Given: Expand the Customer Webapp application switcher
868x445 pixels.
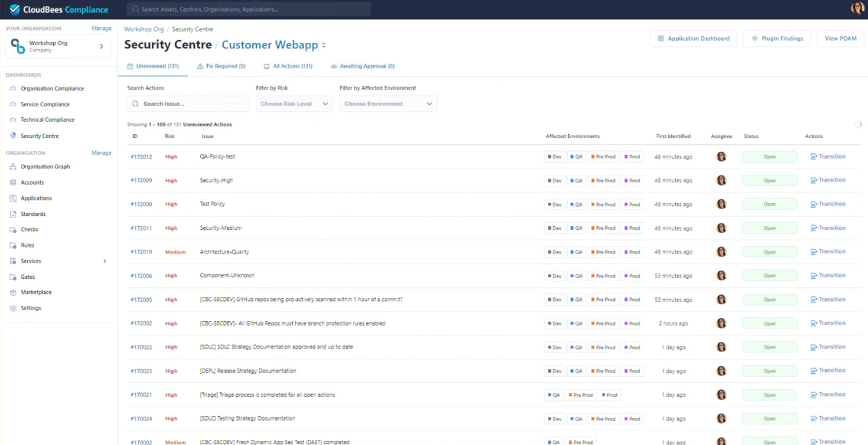Looking at the screenshot, I should click(324, 45).
